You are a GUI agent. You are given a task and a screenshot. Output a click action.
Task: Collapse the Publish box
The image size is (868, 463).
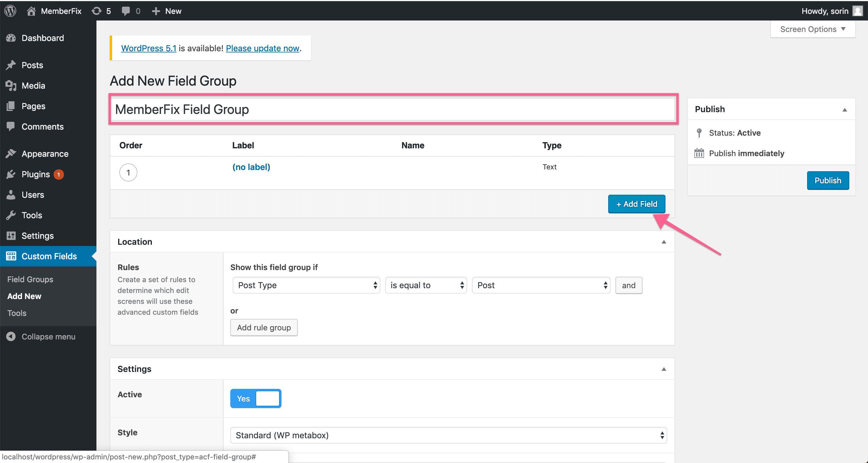(845, 109)
